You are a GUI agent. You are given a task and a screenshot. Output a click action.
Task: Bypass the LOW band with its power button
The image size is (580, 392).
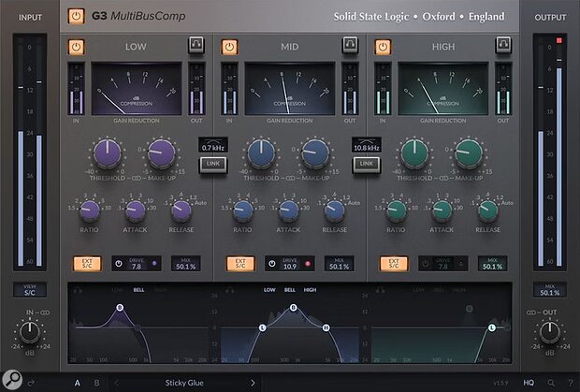tap(76, 47)
